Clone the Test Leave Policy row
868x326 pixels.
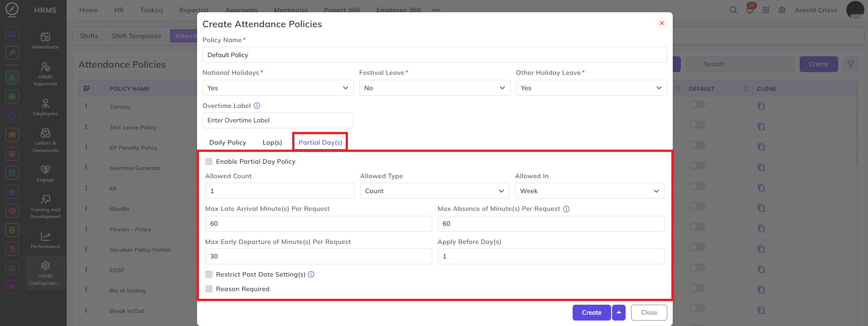tap(761, 127)
